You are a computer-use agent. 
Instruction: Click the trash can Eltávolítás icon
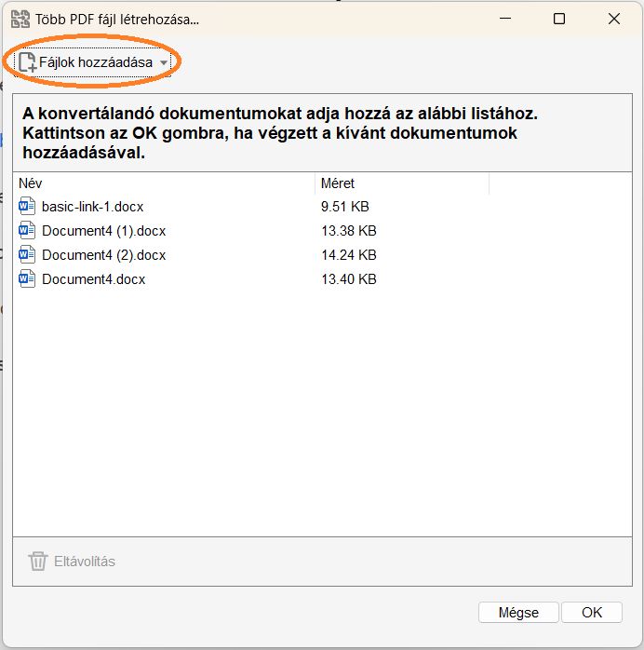coord(38,562)
